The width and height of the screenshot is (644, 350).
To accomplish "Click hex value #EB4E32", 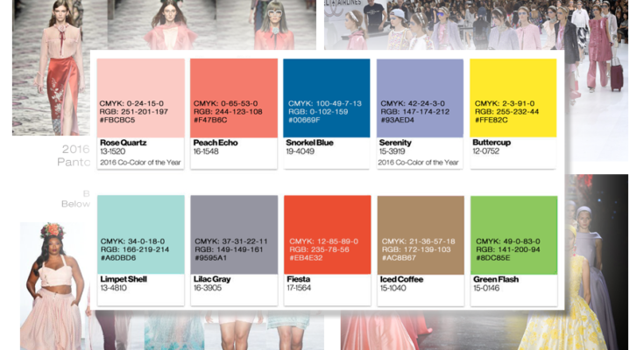I will tap(306, 258).
